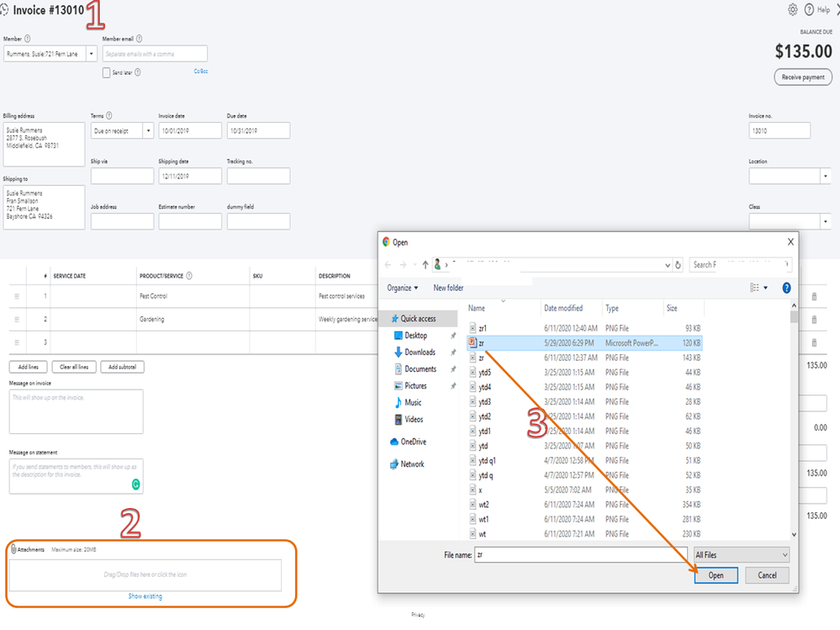Viewport: 840px width, 630px height.
Task: Click Cancel in the Open dialog
Action: (767, 574)
